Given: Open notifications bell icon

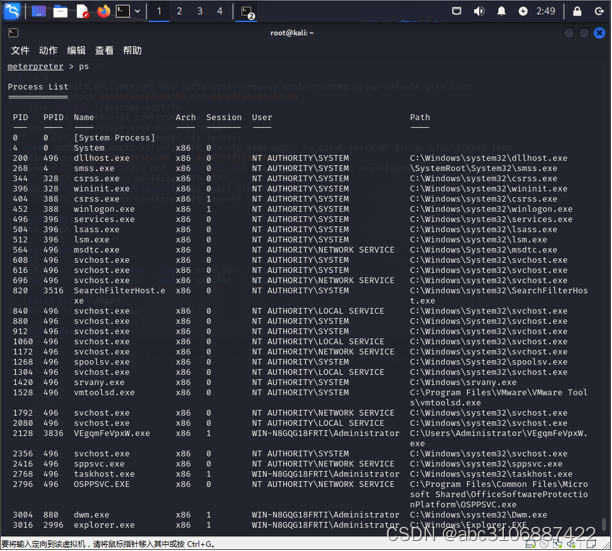Looking at the screenshot, I should [502, 11].
